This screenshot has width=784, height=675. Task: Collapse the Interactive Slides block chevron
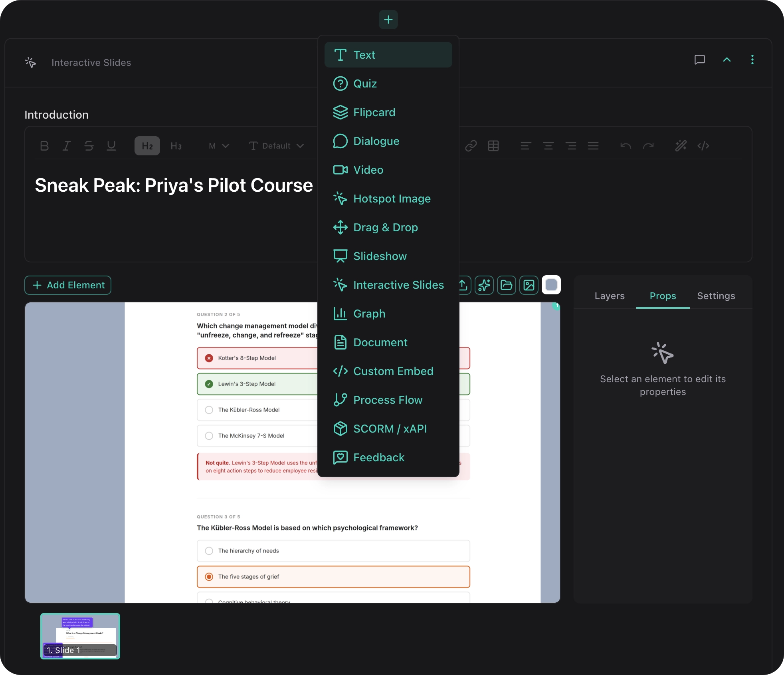(727, 60)
